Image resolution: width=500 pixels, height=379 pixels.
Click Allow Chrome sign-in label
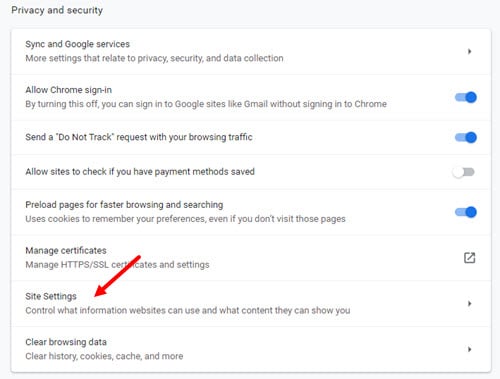click(69, 90)
